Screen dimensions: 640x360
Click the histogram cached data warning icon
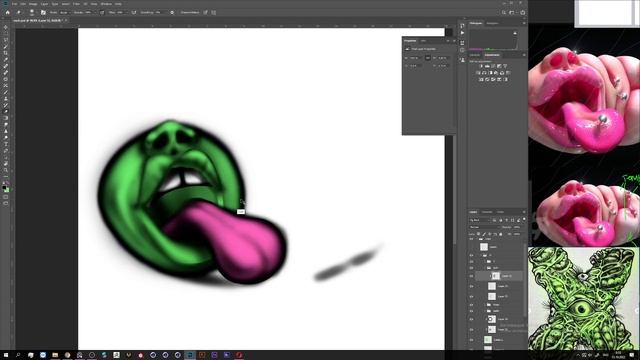(x=515, y=33)
